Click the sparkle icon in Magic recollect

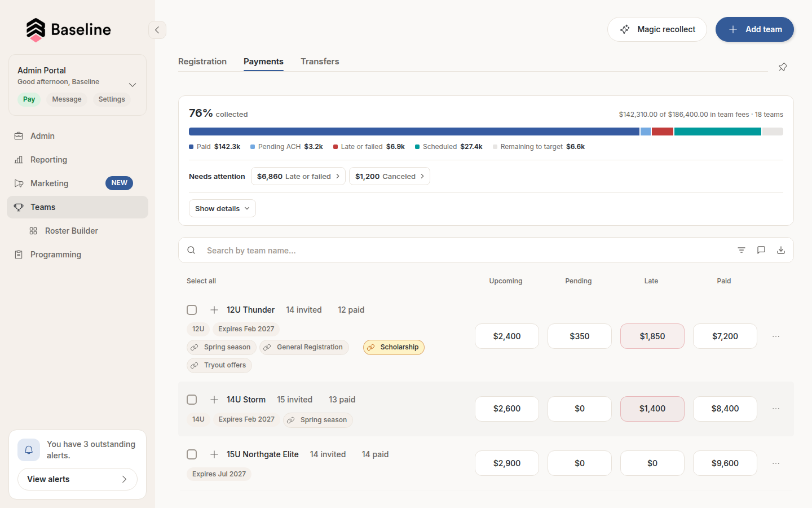[625, 29]
